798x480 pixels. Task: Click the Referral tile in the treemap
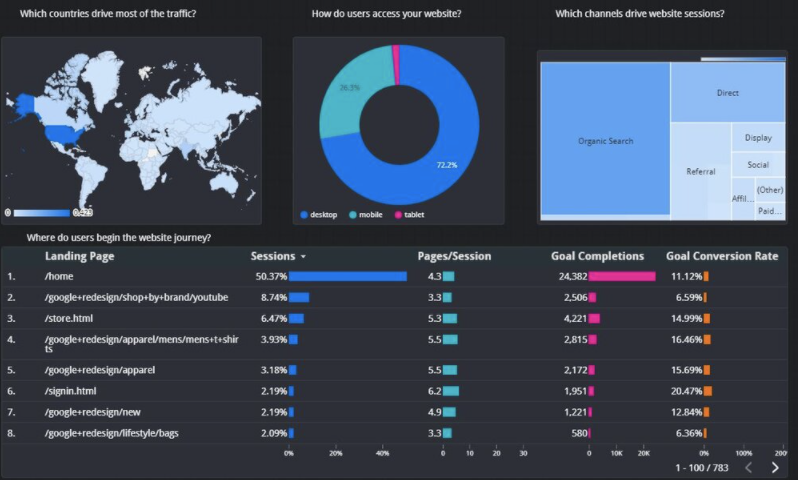click(x=700, y=171)
